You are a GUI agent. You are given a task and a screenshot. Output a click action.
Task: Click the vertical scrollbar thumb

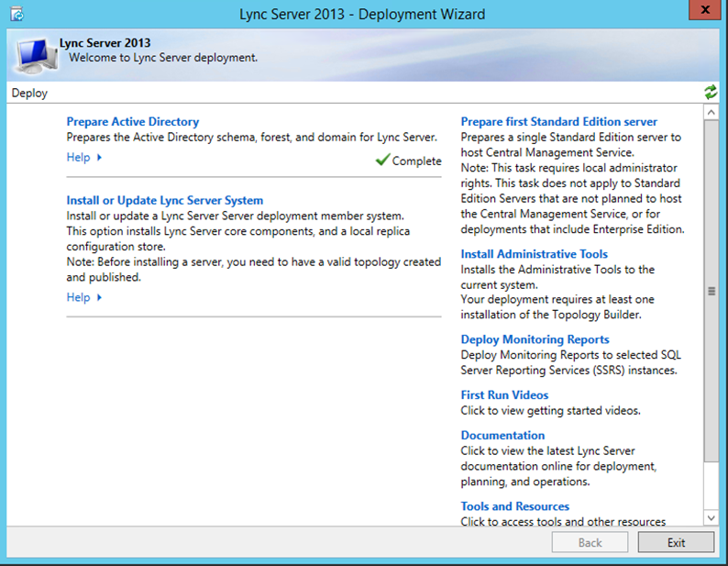tap(711, 291)
